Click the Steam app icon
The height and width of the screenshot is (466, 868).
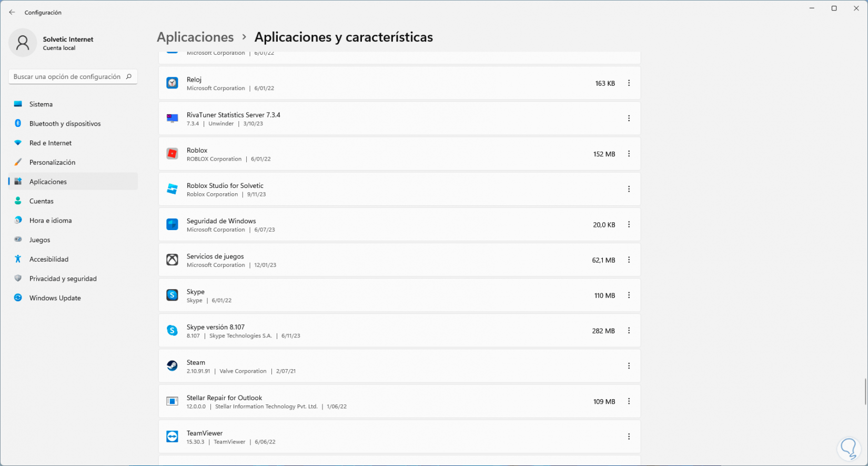coord(172,366)
